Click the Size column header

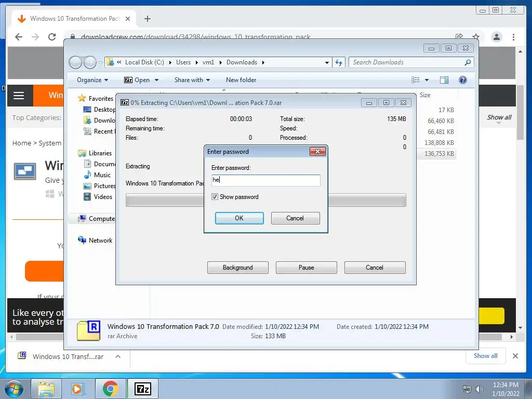(425, 96)
